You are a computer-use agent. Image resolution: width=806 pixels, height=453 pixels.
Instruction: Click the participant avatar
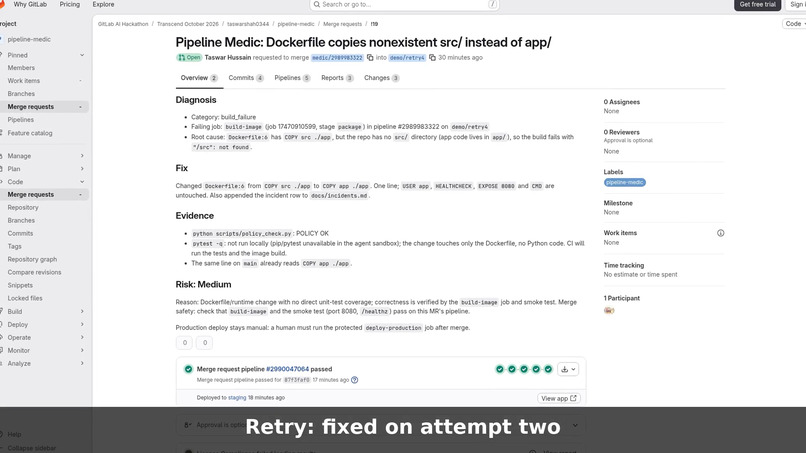tap(609, 310)
